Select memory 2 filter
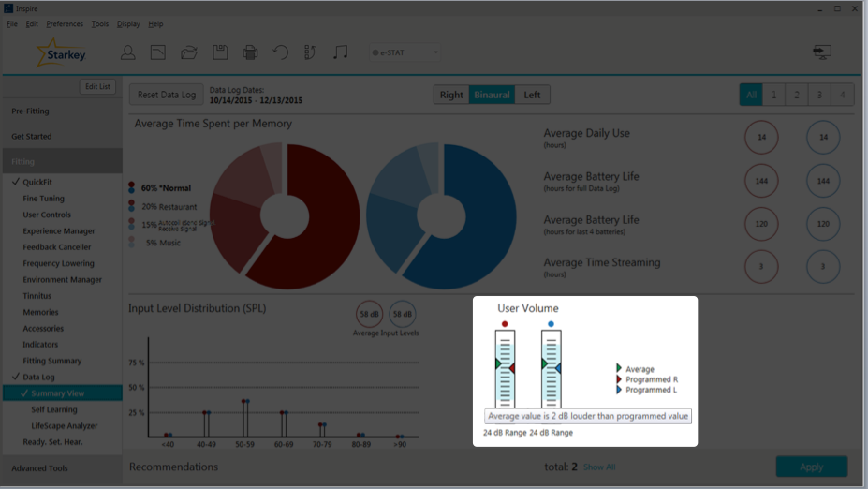Screen dimensions: 868x489 [x=797, y=95]
